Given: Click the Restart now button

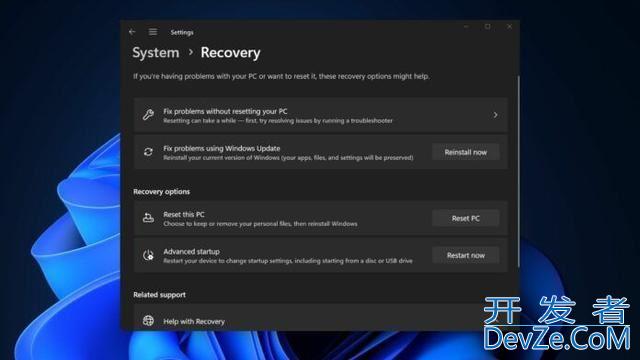Looking at the screenshot, I should pyautogui.click(x=466, y=256).
